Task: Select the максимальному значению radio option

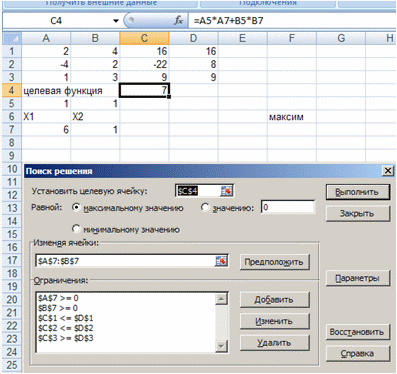Action: pos(76,208)
